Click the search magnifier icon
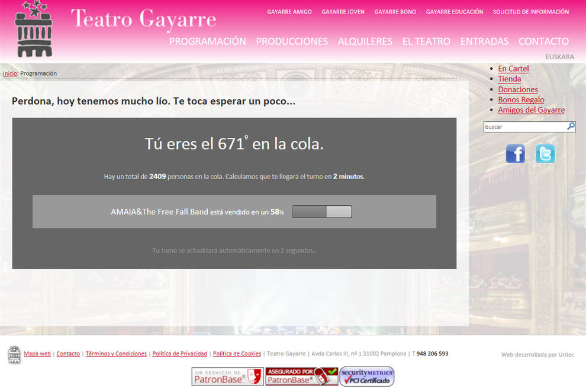 tap(571, 126)
